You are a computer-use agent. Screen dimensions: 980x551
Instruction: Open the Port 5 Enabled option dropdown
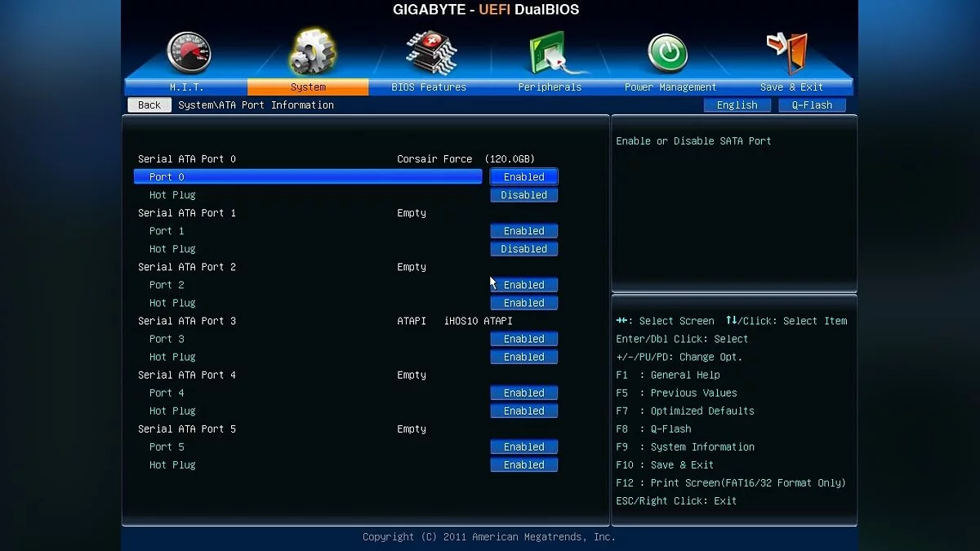pyautogui.click(x=523, y=447)
